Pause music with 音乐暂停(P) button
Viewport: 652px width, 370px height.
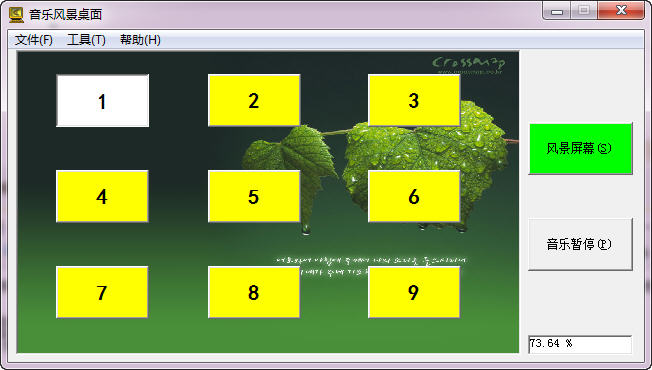tap(580, 244)
